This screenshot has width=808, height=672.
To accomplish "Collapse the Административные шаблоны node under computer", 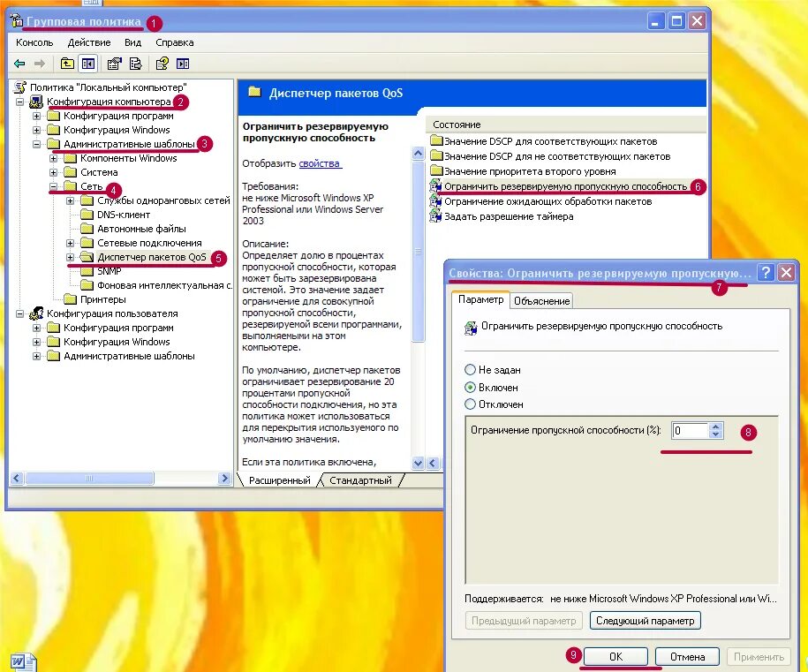I will coord(36,144).
